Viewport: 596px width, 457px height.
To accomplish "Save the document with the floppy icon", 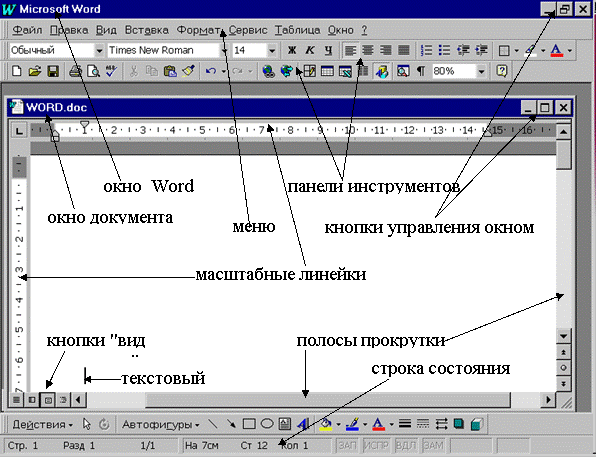I will 53,71.
